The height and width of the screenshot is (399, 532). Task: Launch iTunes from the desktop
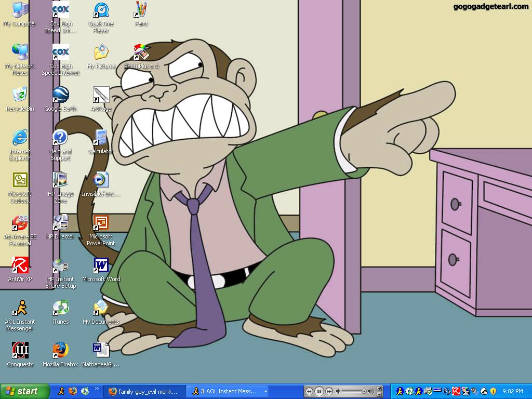tap(60, 312)
